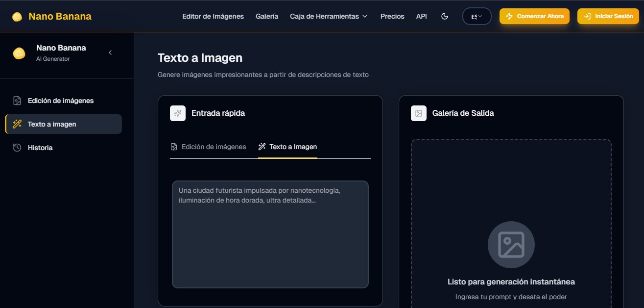644x308 pixels.
Task: Expand Caja de Herramientas menu
Action: [x=328, y=16]
